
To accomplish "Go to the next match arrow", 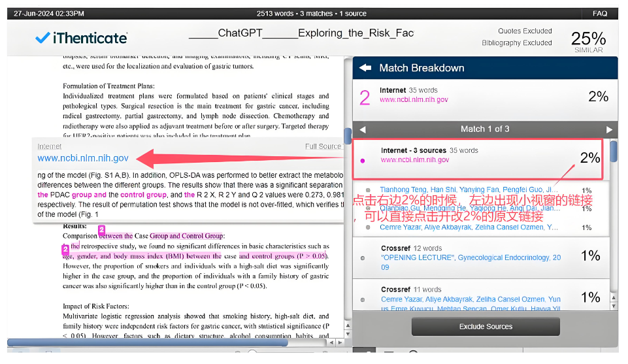I will coord(609,130).
